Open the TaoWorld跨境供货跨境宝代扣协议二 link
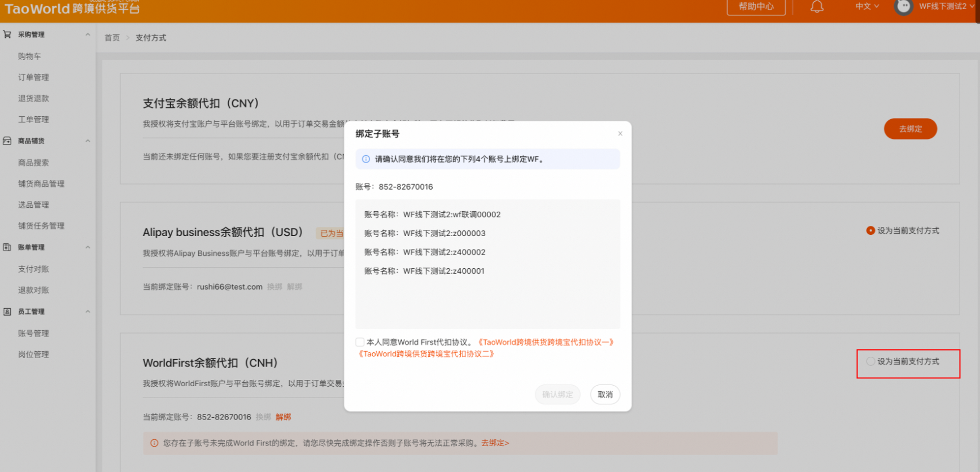Viewport: 980px width, 472px height. 426,354
